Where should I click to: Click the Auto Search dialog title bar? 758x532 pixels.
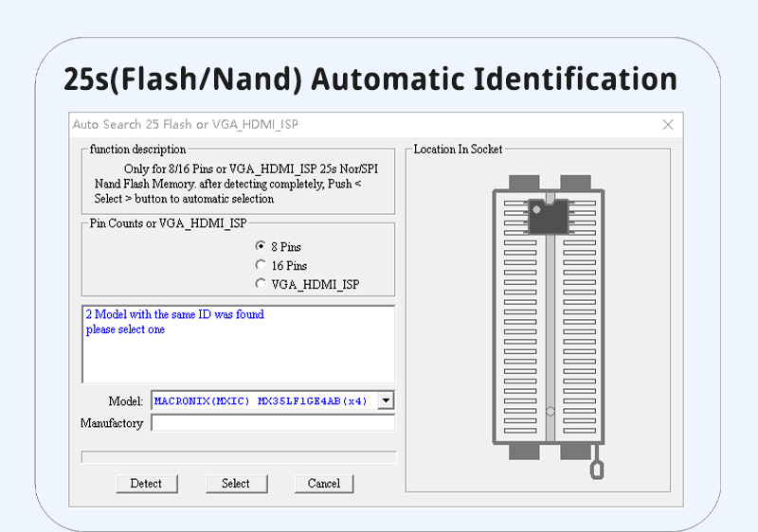[x=360, y=125]
